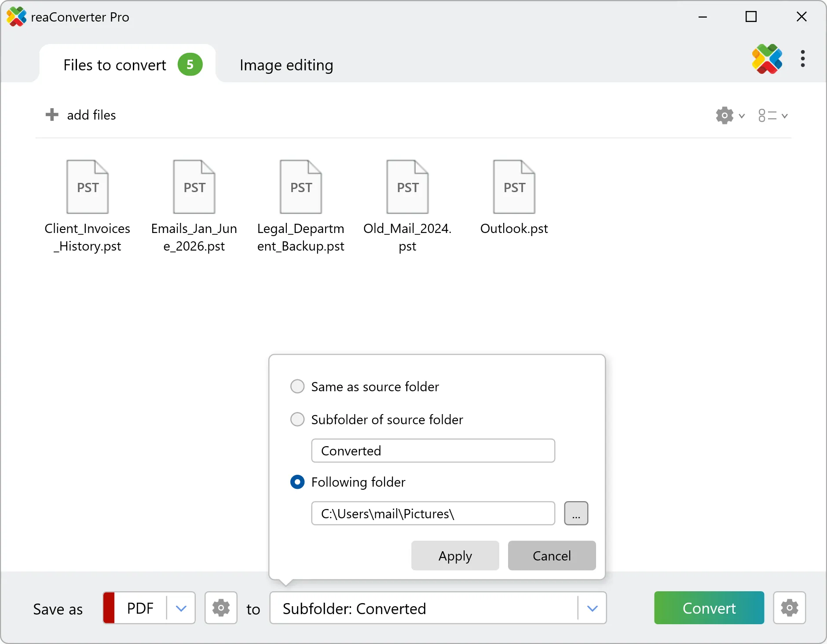
Task: Select the Old_Mail_2024.pst file icon
Action: click(407, 187)
